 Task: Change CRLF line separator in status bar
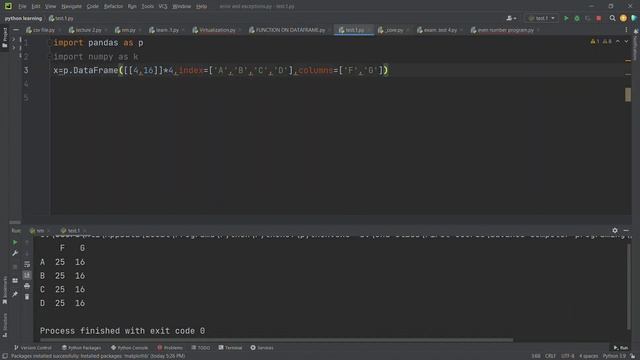click(550, 356)
